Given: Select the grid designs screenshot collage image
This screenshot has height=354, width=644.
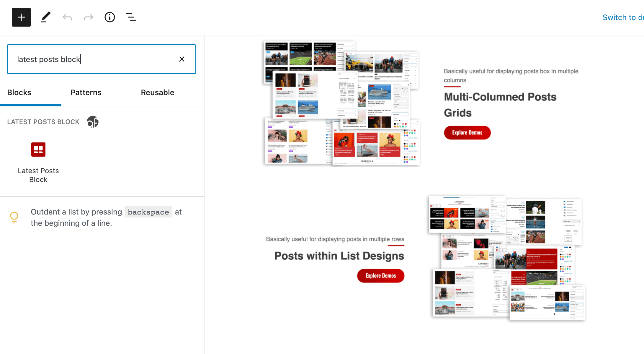Looking at the screenshot, I should (x=341, y=103).
